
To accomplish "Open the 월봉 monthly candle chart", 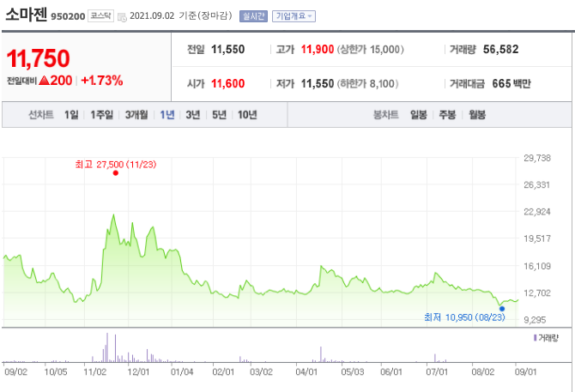I will pyautogui.click(x=477, y=115).
